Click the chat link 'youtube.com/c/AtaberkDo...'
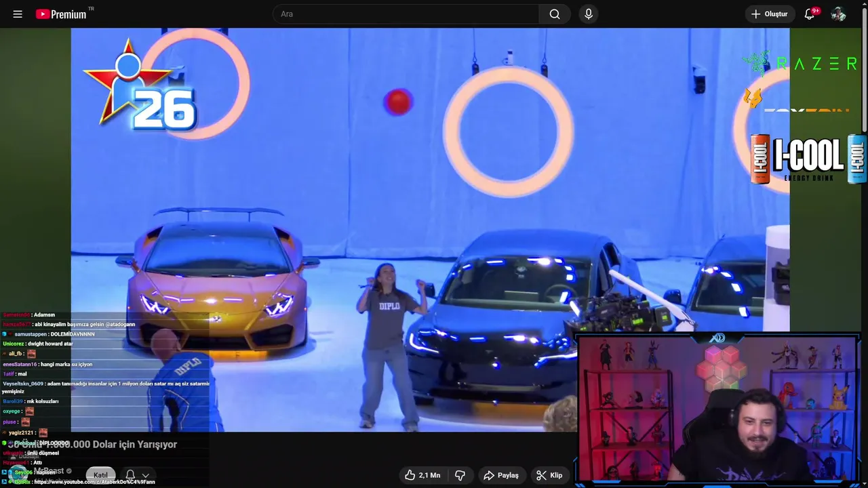The height and width of the screenshot is (488, 868). pyautogui.click(x=94, y=482)
